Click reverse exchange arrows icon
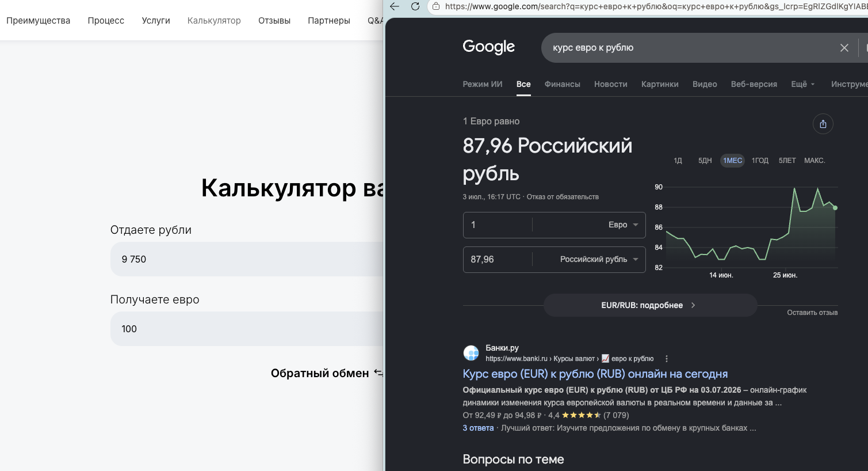The image size is (868, 471). [378, 373]
